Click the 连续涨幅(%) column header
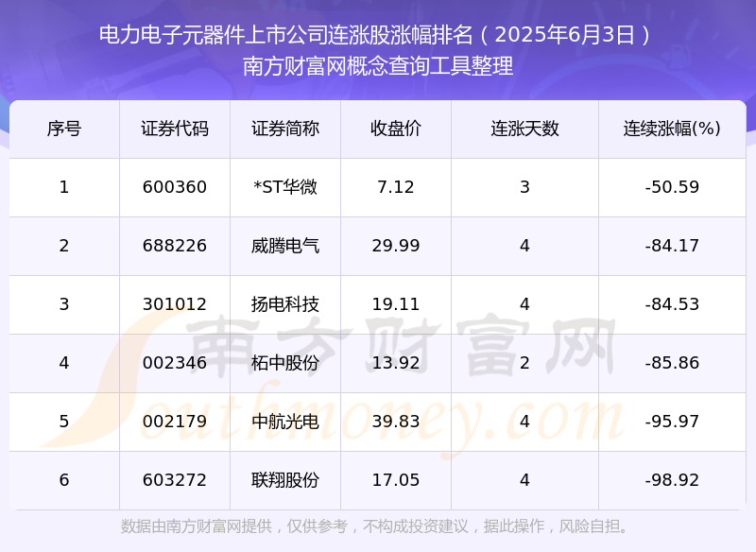 click(x=672, y=129)
